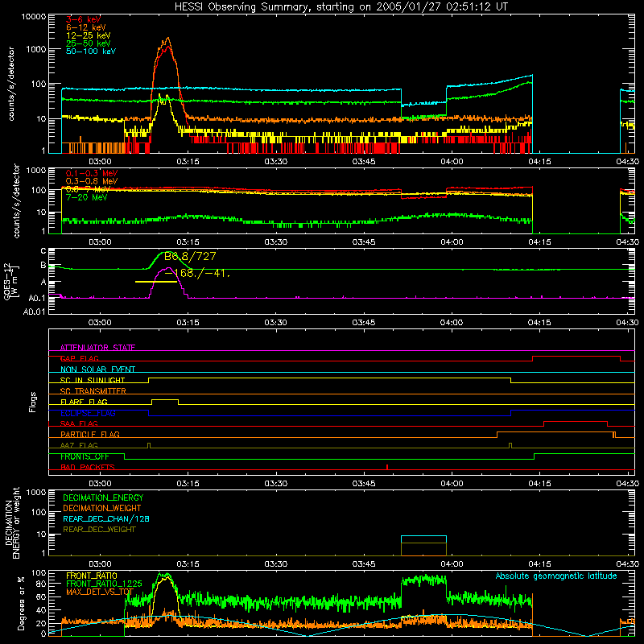Click the B6.8/727 flare annotation

pos(190,256)
